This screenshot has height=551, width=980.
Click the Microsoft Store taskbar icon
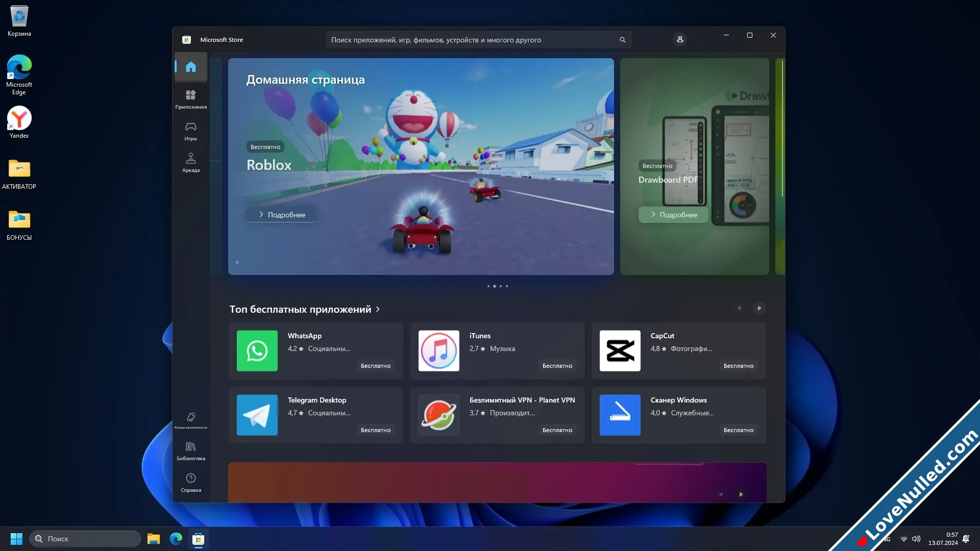(198, 539)
